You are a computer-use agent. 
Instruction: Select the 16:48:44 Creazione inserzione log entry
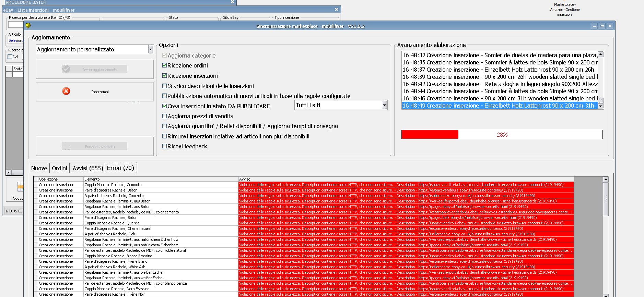[500, 91]
